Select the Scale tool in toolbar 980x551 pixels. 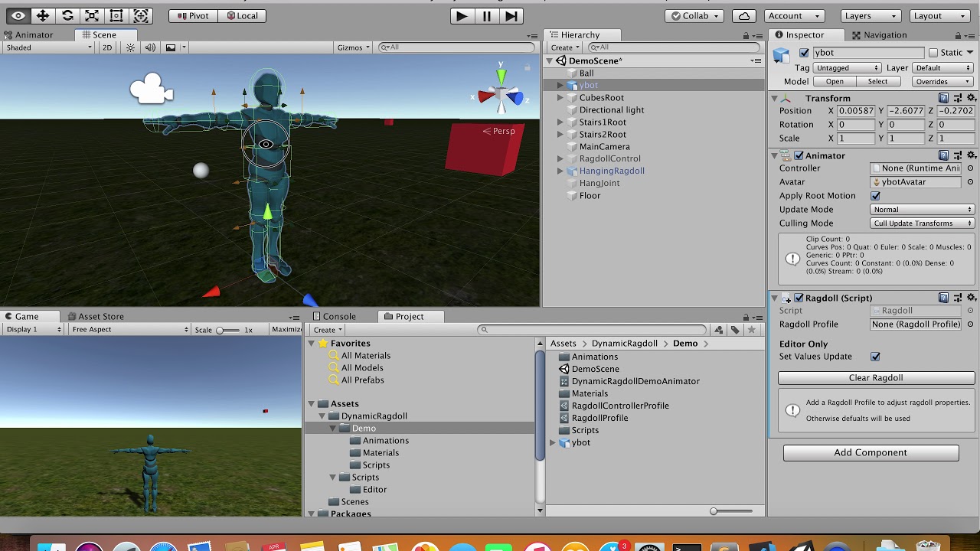tap(92, 15)
